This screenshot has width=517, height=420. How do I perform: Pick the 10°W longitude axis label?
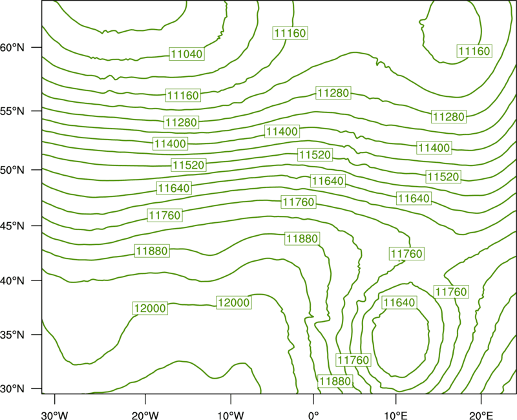pos(231,415)
